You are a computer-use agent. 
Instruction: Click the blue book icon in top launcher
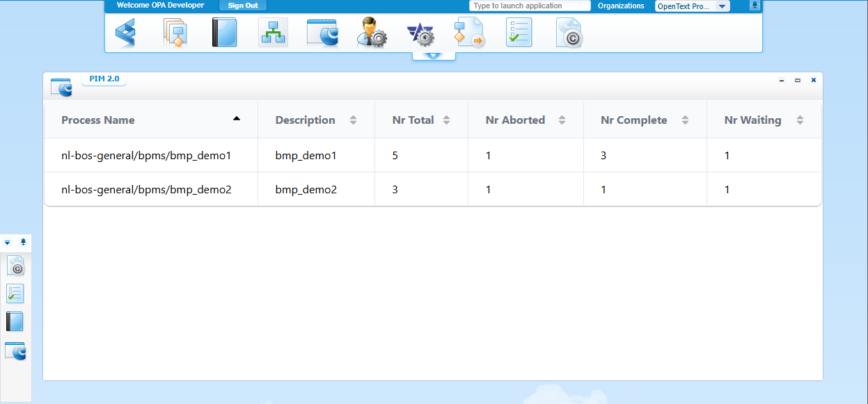(x=224, y=33)
